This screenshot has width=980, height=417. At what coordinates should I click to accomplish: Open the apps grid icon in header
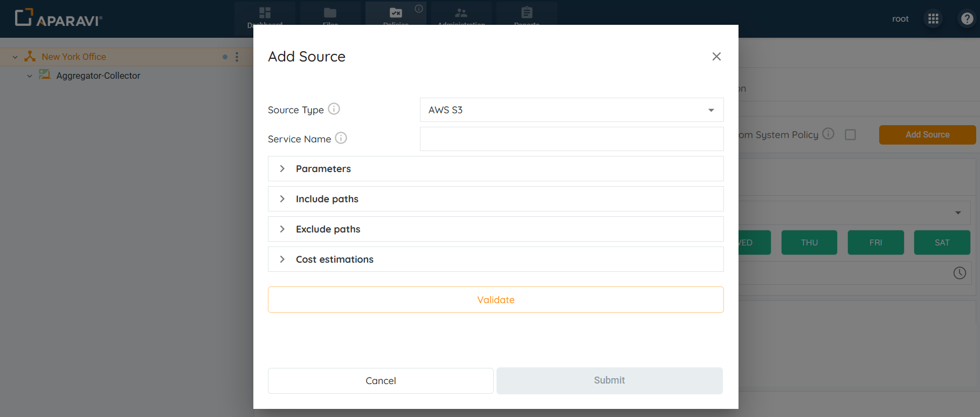tap(933, 19)
